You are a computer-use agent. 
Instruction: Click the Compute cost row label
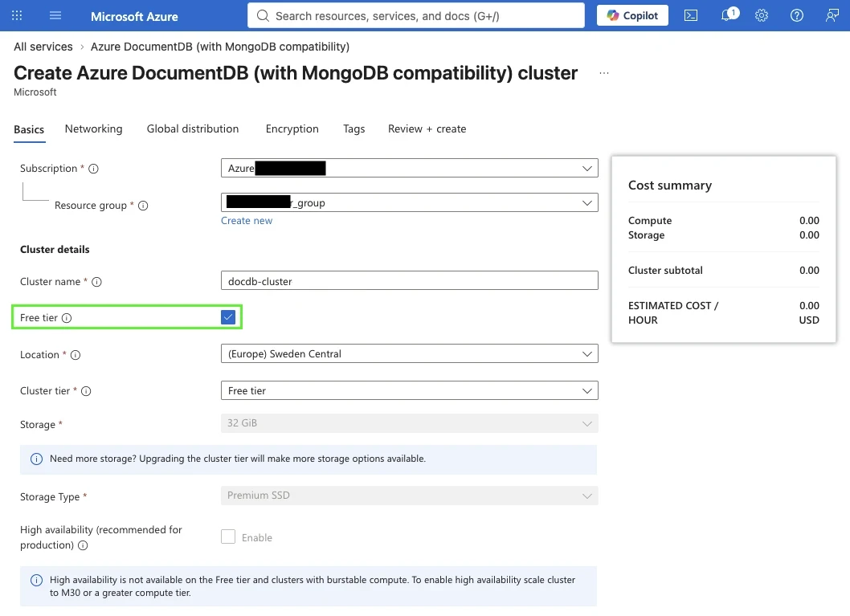pyautogui.click(x=649, y=221)
